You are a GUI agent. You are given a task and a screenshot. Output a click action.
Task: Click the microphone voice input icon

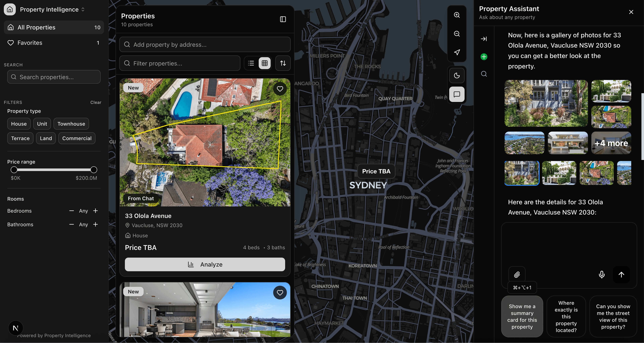pos(602,274)
